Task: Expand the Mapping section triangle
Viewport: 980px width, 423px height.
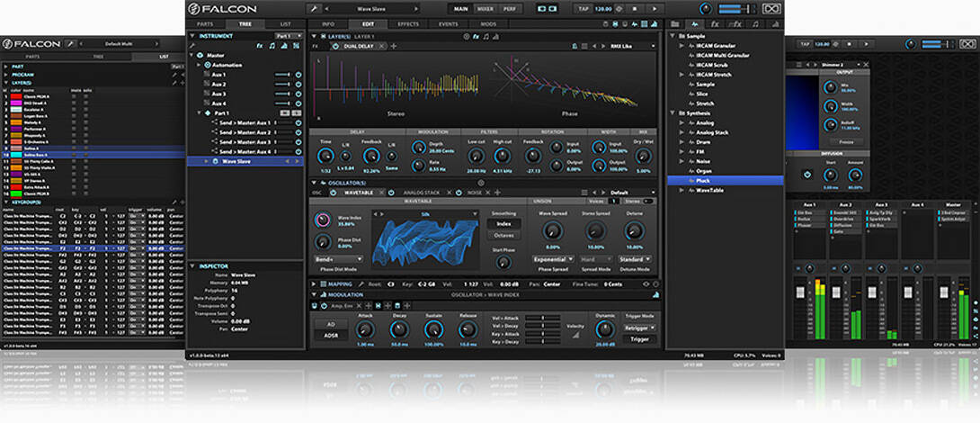Action: [315, 284]
